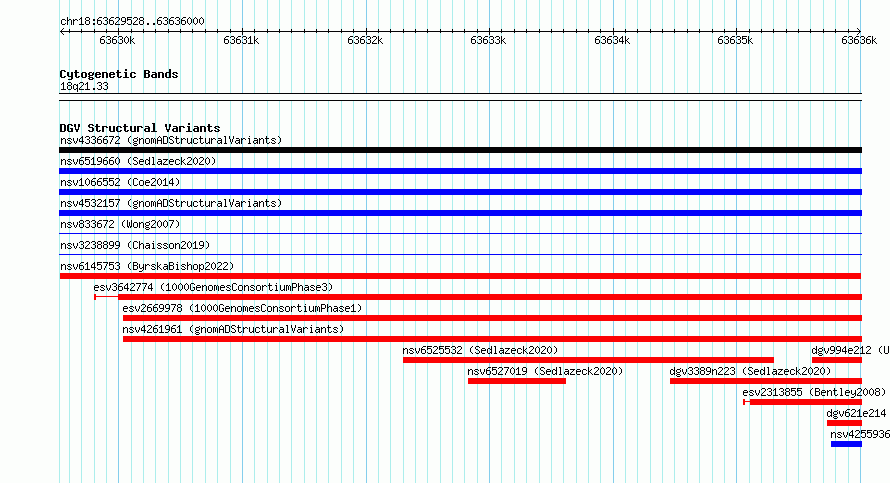Click the 63633k ruler tick label
The width and height of the screenshot is (890, 483).
(488, 40)
